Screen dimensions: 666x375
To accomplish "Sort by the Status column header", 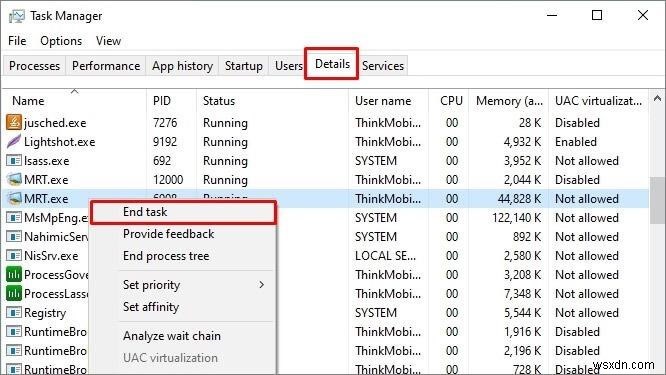I will (x=272, y=101).
